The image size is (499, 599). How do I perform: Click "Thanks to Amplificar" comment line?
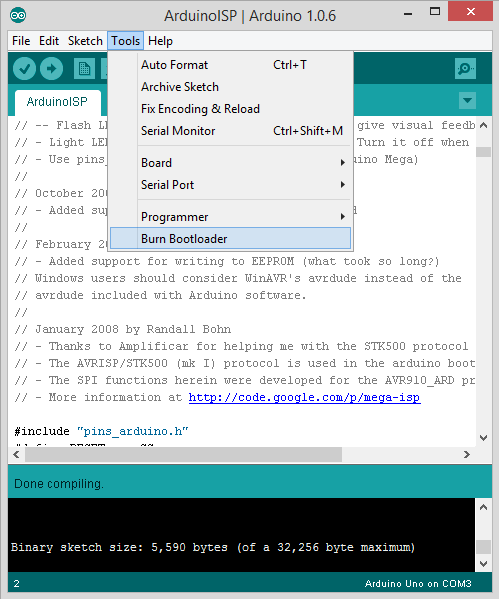[x=241, y=346]
